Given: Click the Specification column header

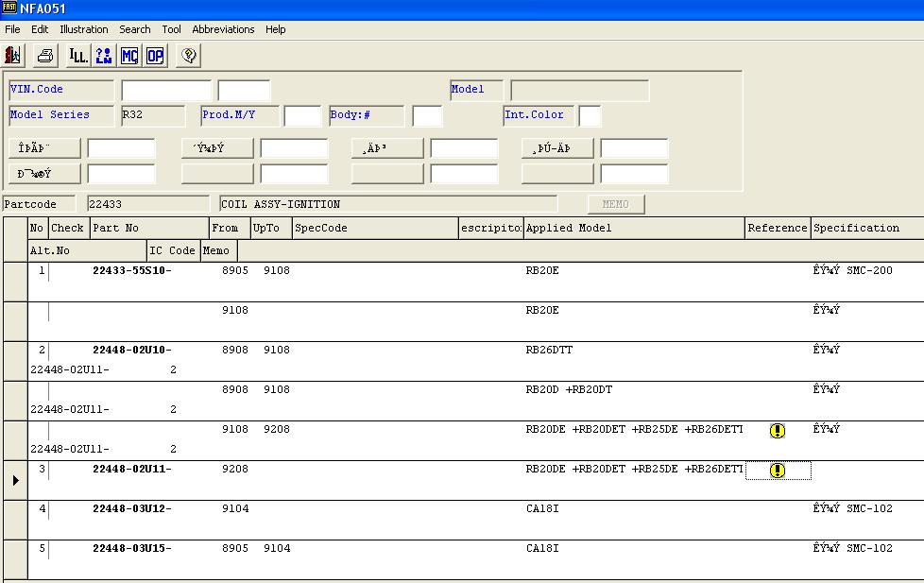Looking at the screenshot, I should [867, 228].
